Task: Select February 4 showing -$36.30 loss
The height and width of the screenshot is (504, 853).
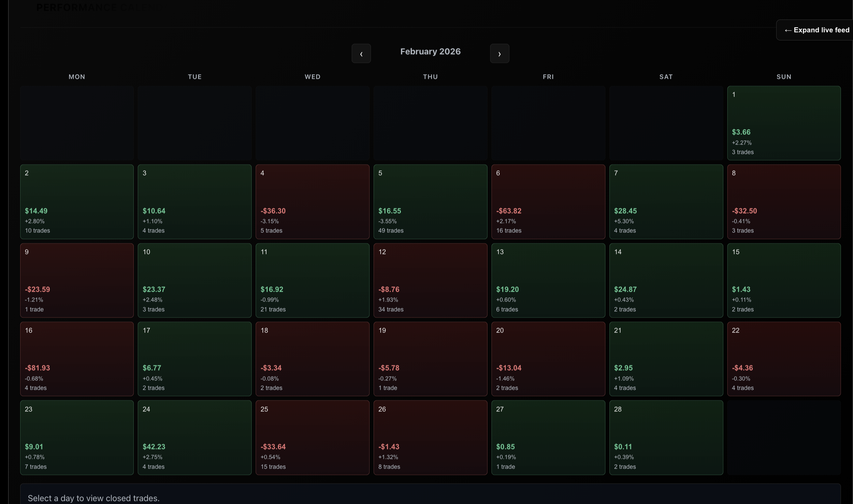Action: (x=312, y=202)
